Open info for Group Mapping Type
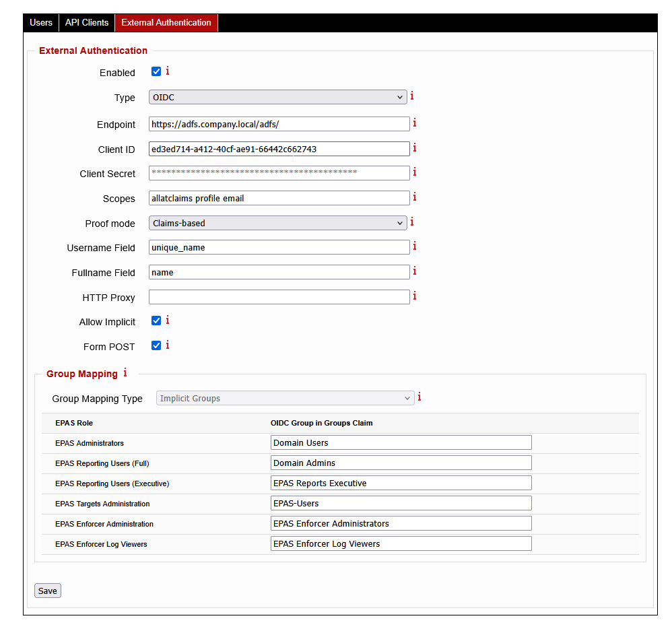Image resolution: width=672 pixels, height=635 pixels. [x=419, y=397]
